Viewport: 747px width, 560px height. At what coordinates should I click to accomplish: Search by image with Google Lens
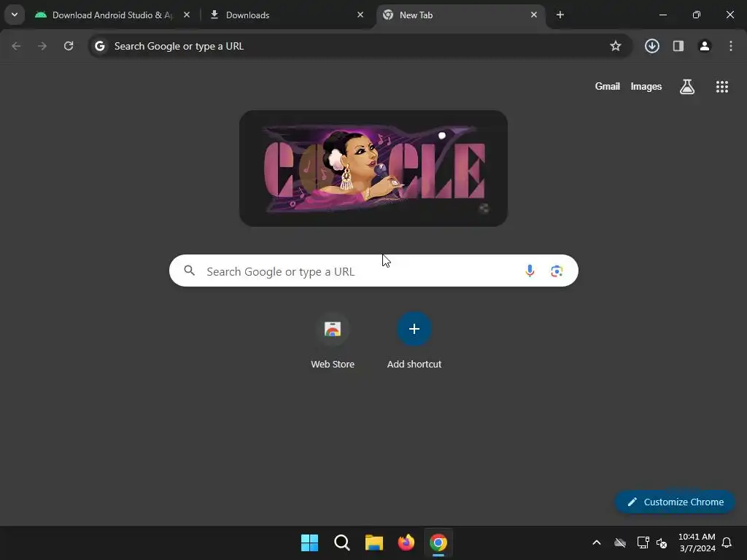(557, 271)
